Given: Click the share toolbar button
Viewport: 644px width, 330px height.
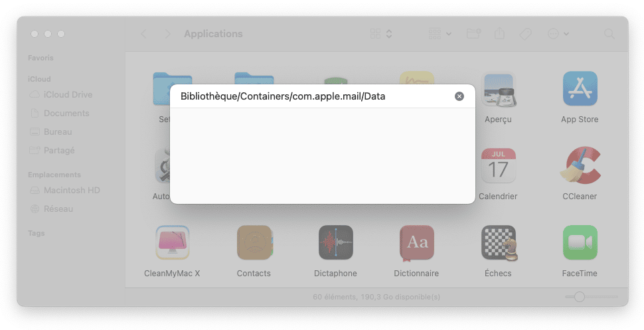Looking at the screenshot, I should (499, 34).
